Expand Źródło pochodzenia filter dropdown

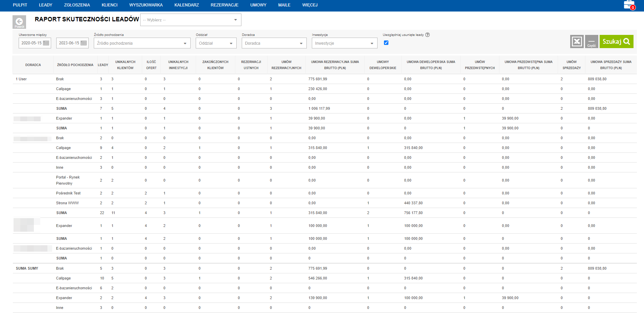pyautogui.click(x=142, y=43)
